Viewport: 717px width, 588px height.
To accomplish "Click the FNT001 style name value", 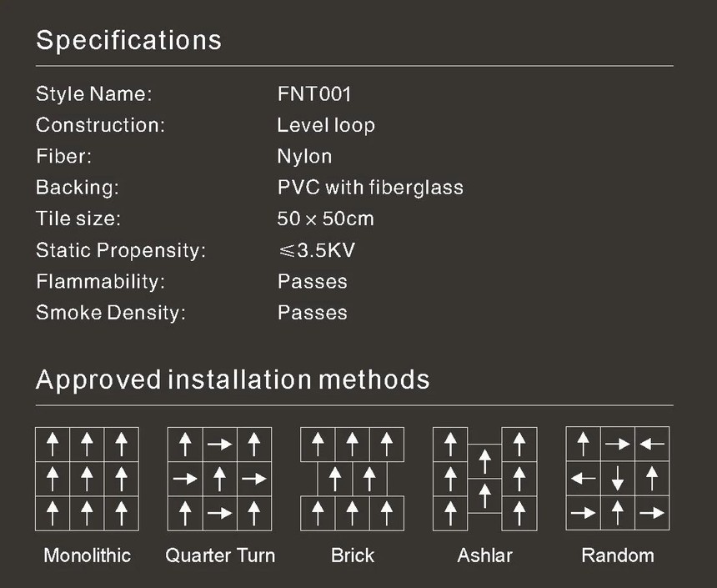I will (x=314, y=94).
